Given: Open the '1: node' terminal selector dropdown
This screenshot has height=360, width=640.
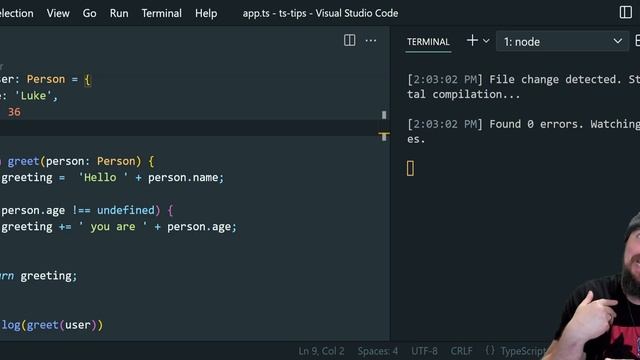Looking at the screenshot, I should [562, 42].
